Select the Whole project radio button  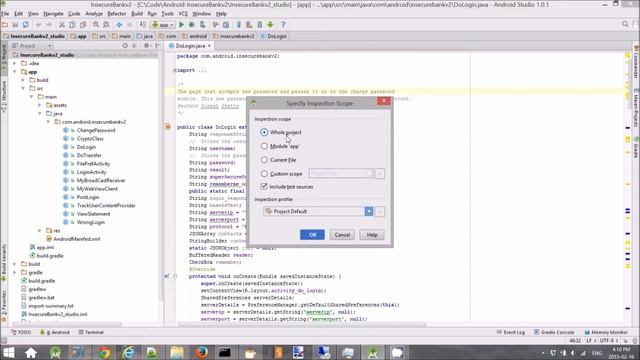(264, 132)
